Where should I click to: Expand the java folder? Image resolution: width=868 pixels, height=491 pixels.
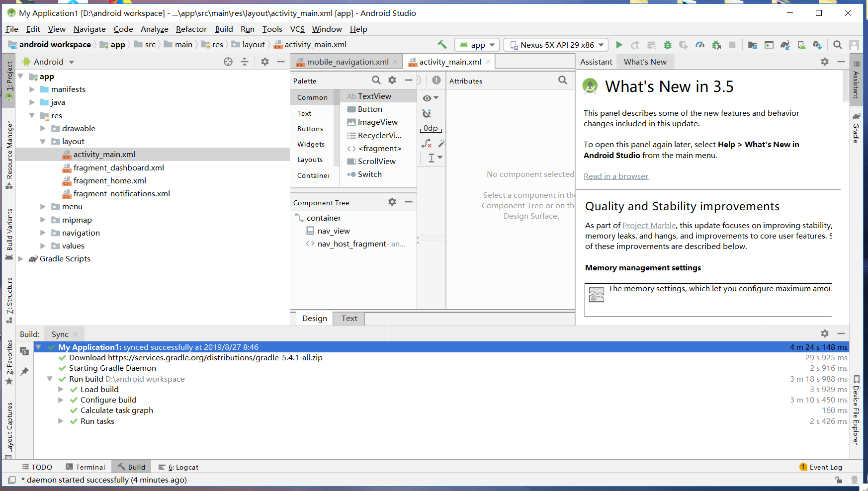tap(32, 102)
